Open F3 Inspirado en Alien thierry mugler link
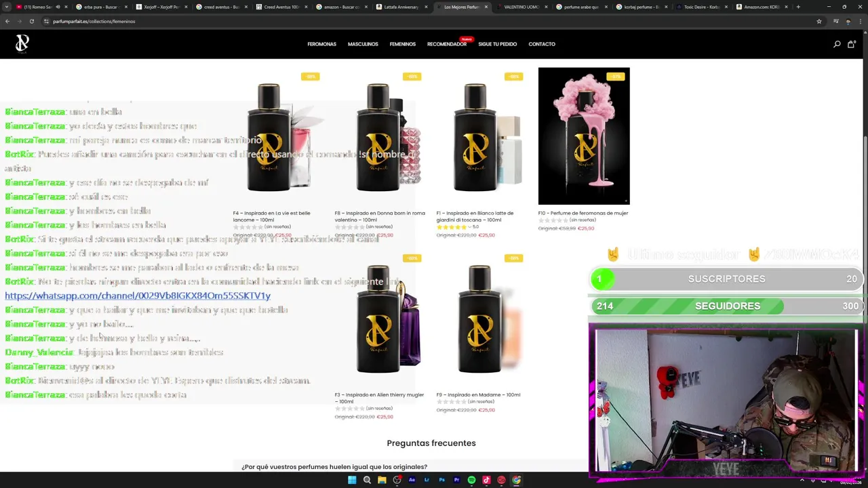This screenshot has width=868, height=488. (x=379, y=398)
